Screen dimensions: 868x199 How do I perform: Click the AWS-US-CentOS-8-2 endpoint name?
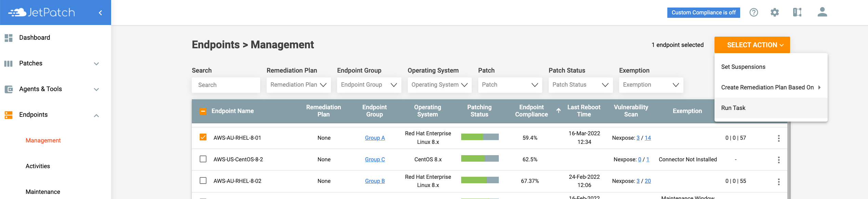(x=238, y=159)
